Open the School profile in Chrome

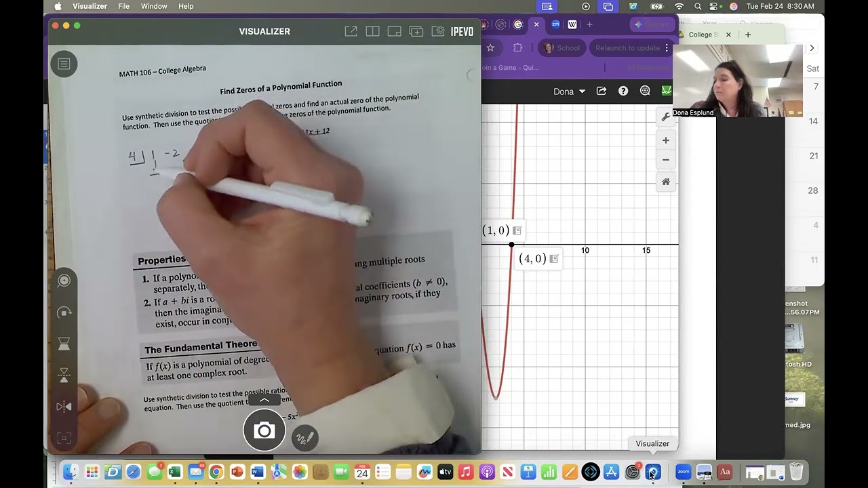point(561,48)
